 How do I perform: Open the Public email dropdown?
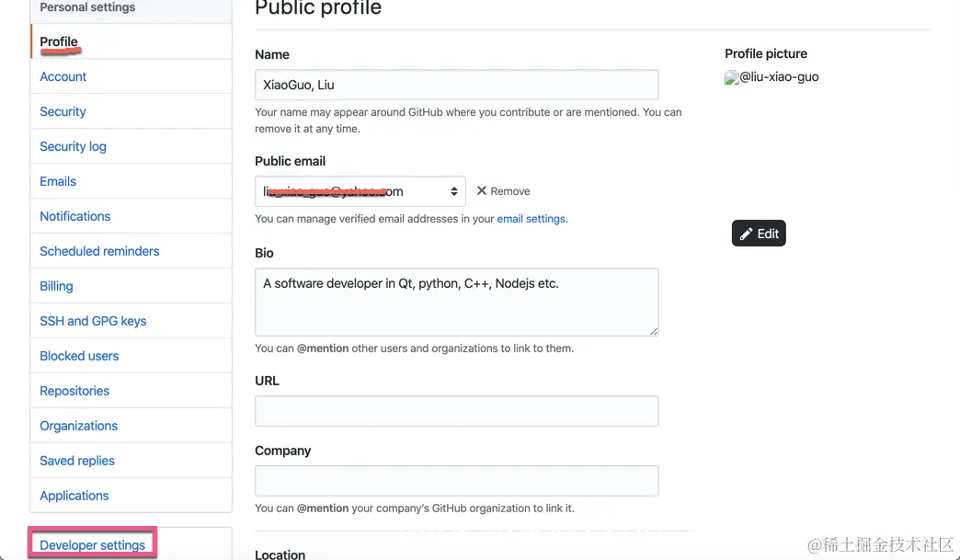point(360,191)
